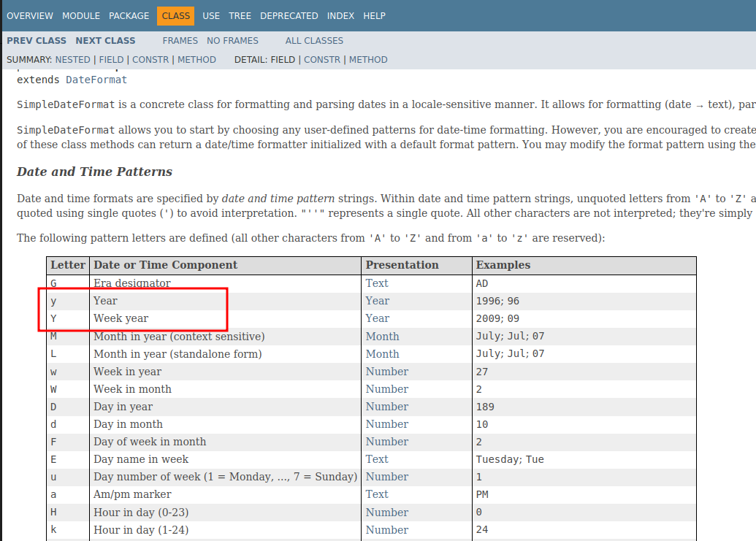Screen dimensions: 756x541
Task: Open the ALL CLASSES list
Action: (313, 40)
